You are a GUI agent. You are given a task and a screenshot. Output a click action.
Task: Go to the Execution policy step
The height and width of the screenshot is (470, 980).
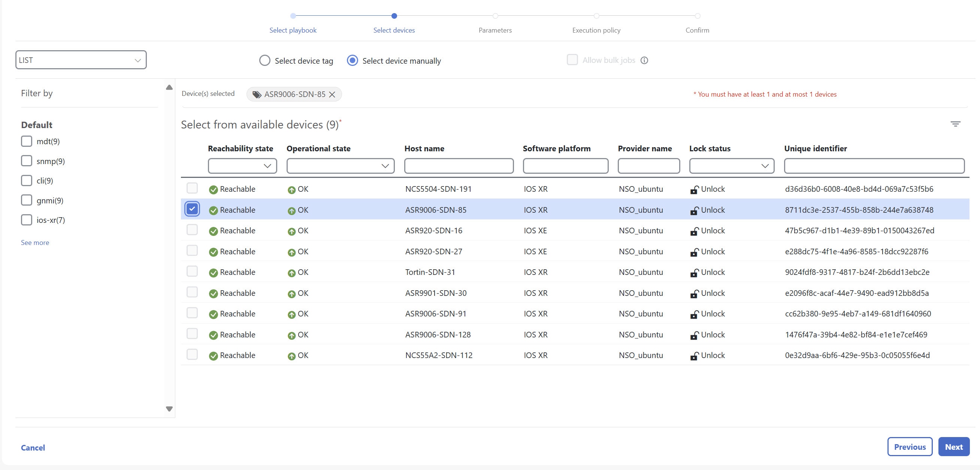point(596,30)
